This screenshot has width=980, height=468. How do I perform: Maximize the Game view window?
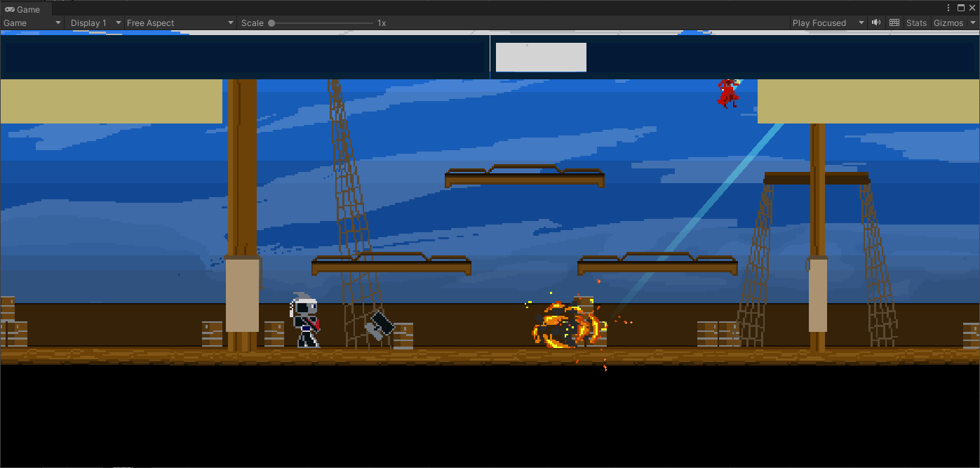[x=961, y=8]
